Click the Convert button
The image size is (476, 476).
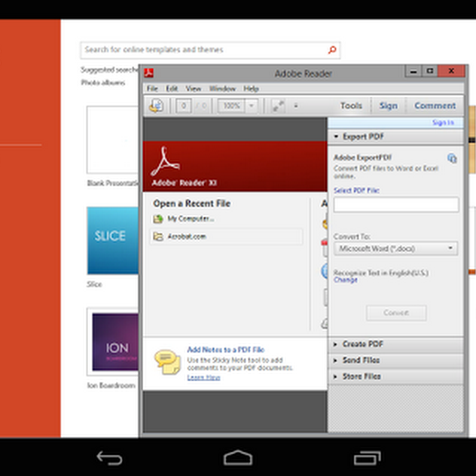click(396, 313)
